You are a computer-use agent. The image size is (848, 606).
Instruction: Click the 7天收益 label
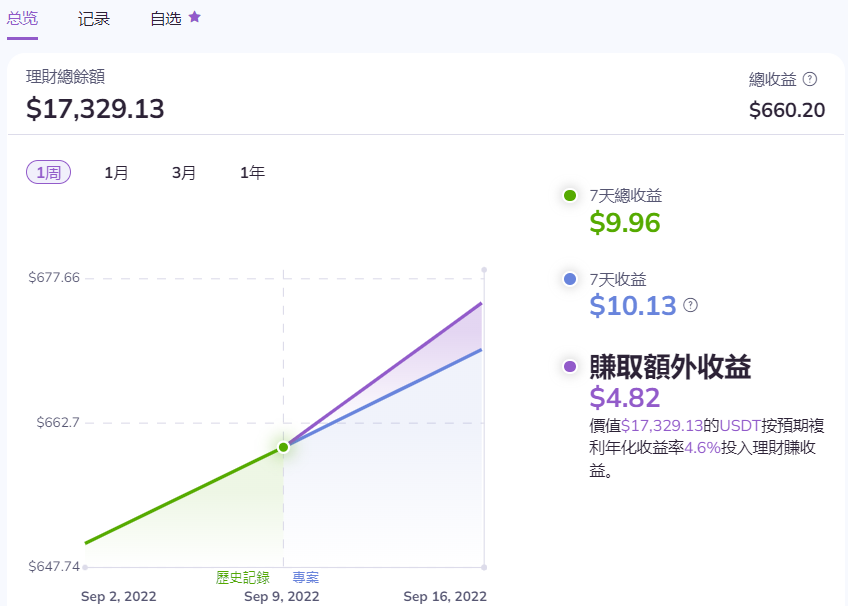(x=618, y=279)
